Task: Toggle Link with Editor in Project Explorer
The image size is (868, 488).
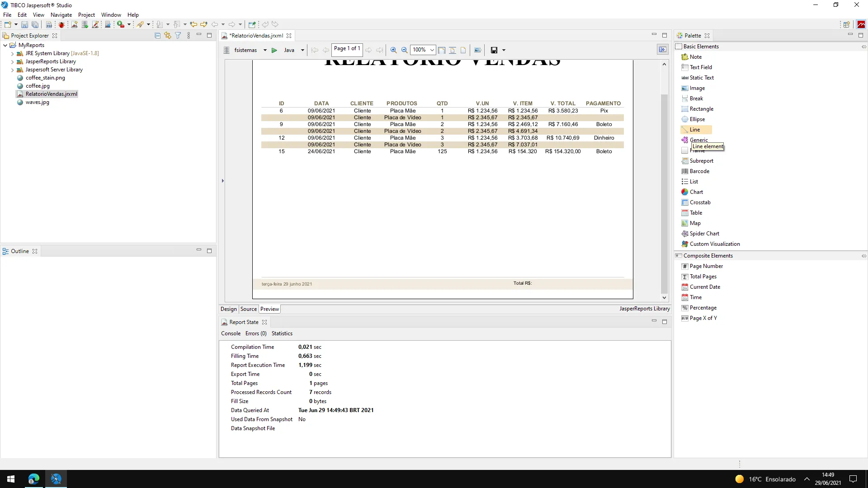Action: 167,35
